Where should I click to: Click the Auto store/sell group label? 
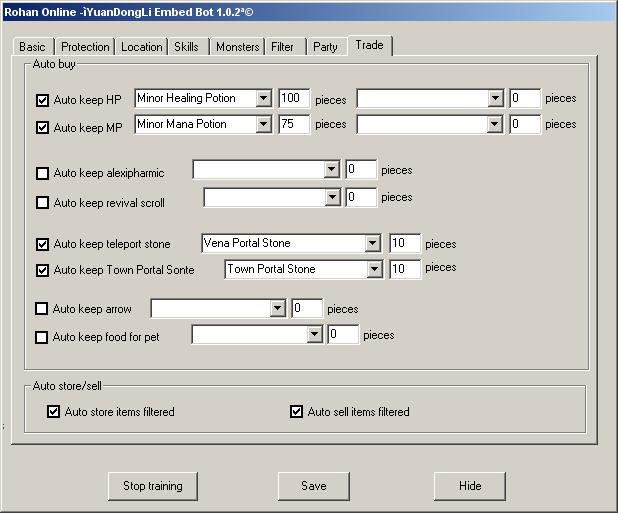(x=67, y=386)
